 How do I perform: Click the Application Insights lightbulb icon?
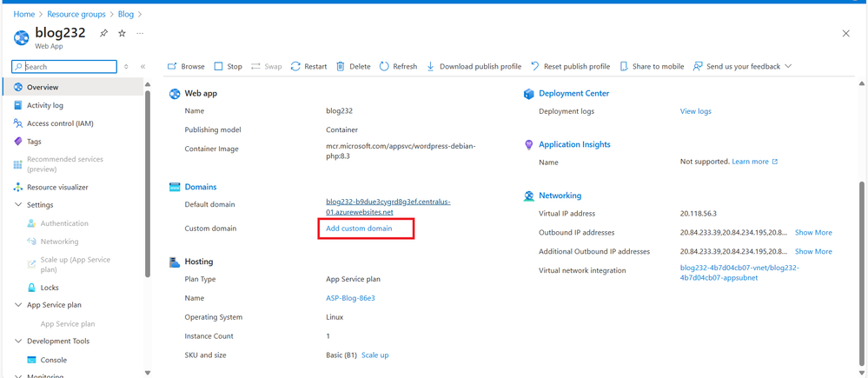pyautogui.click(x=528, y=144)
